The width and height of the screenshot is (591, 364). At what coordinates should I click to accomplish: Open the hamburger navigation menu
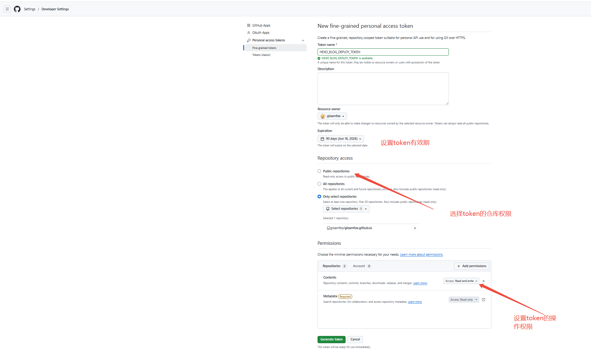[7, 9]
